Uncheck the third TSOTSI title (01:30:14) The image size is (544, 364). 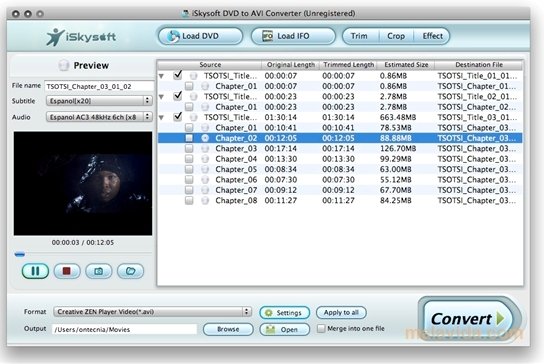[x=178, y=117]
